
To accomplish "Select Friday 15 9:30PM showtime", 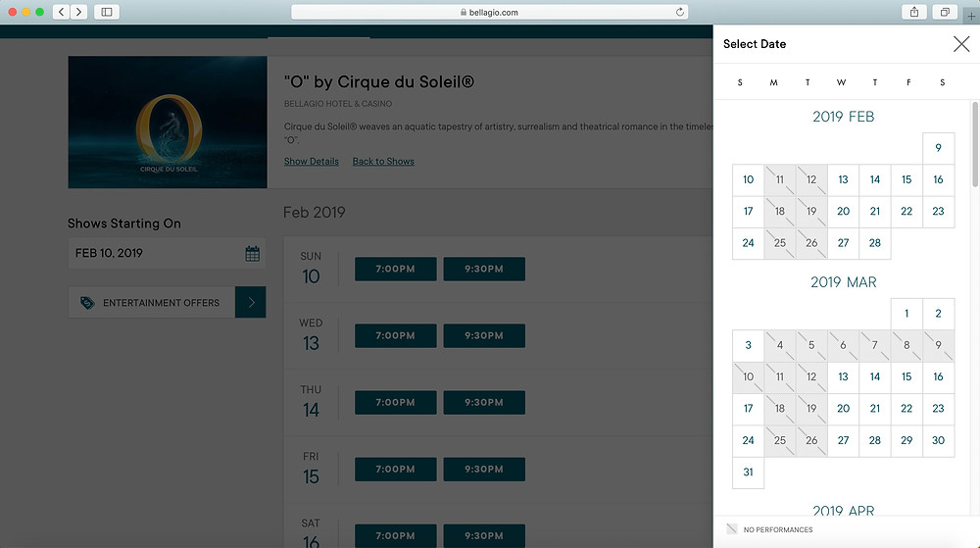I will pyautogui.click(x=484, y=470).
